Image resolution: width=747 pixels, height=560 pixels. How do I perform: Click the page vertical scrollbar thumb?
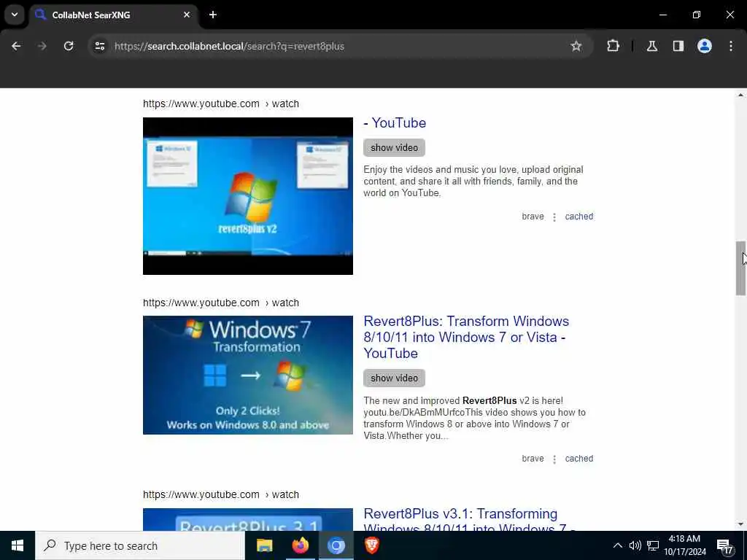(740, 268)
